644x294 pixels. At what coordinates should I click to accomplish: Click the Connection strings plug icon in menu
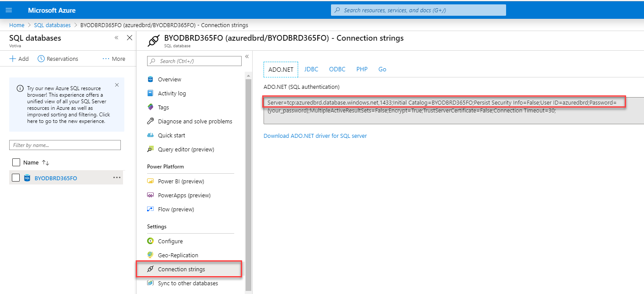[x=150, y=269]
